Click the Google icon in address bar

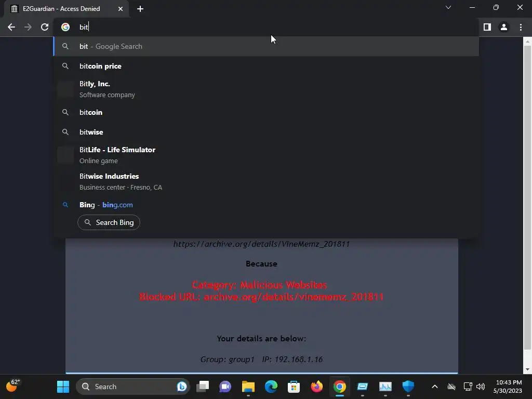point(65,27)
